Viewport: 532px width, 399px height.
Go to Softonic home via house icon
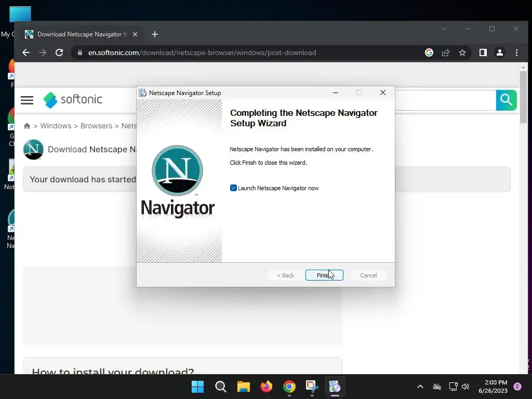coord(27,126)
